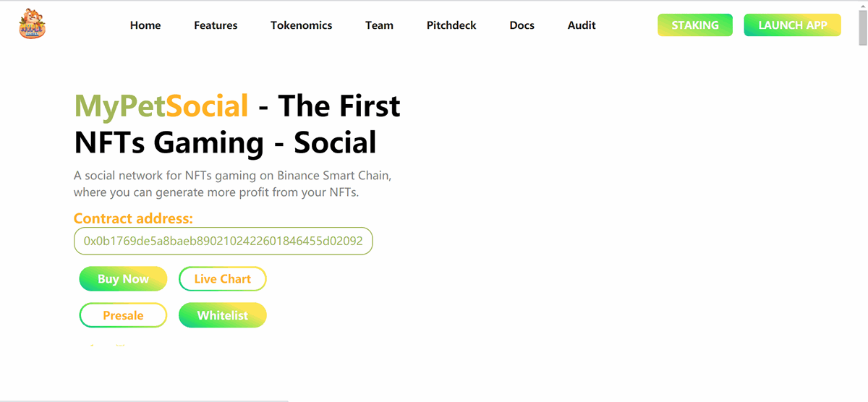Click the social network description paragraph

tap(232, 184)
